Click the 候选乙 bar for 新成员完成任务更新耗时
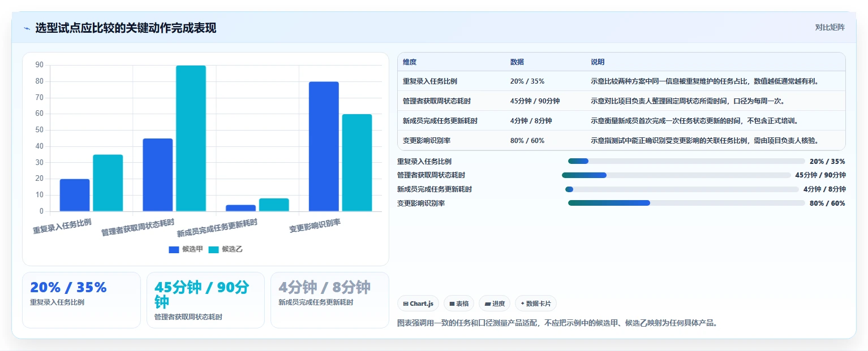This screenshot has height=351, width=868. pos(274,205)
